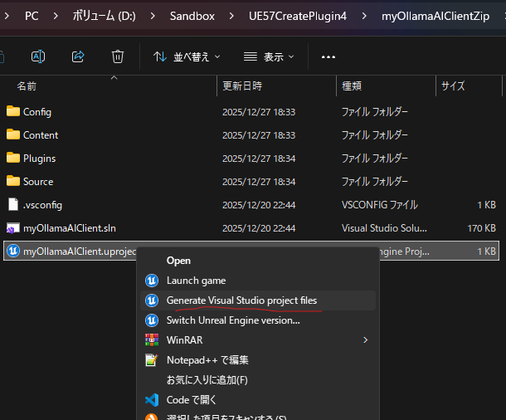506x420 pixels.
Task: Open the View (表示) dropdown
Action: pyautogui.click(x=270, y=56)
